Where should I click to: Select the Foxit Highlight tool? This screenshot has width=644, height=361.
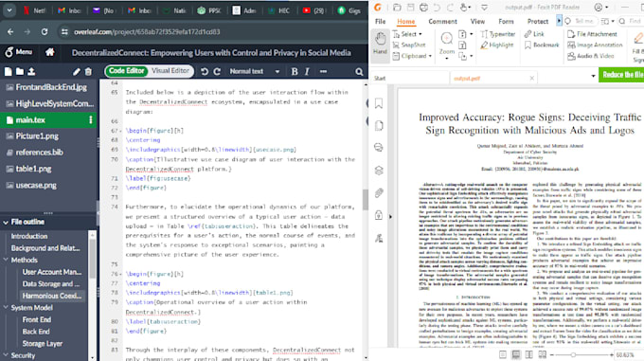coord(497,45)
